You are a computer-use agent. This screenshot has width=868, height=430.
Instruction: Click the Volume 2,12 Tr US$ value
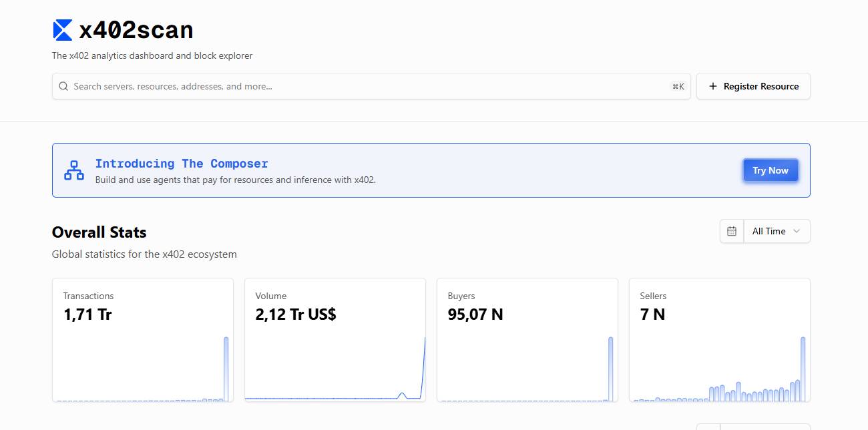tap(295, 314)
